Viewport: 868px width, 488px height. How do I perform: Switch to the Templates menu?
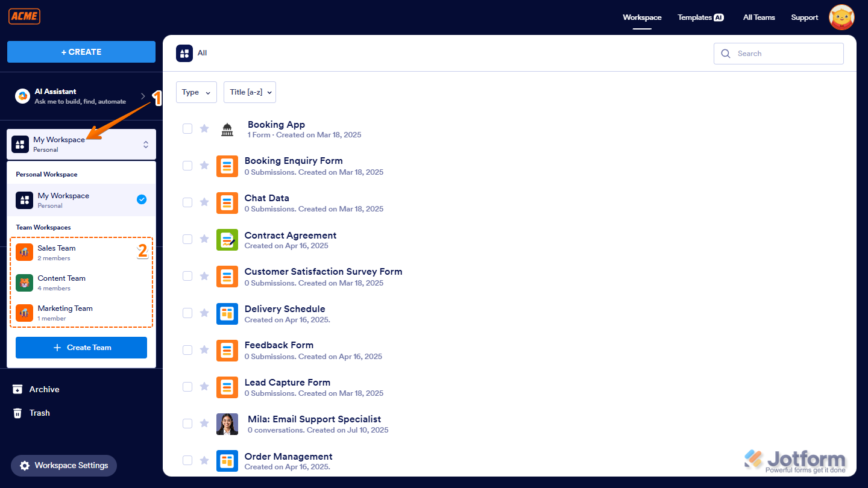click(x=700, y=17)
